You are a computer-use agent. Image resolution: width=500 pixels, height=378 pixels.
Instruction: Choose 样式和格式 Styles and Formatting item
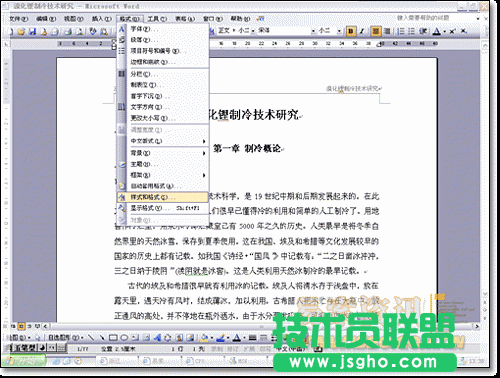[163, 197]
